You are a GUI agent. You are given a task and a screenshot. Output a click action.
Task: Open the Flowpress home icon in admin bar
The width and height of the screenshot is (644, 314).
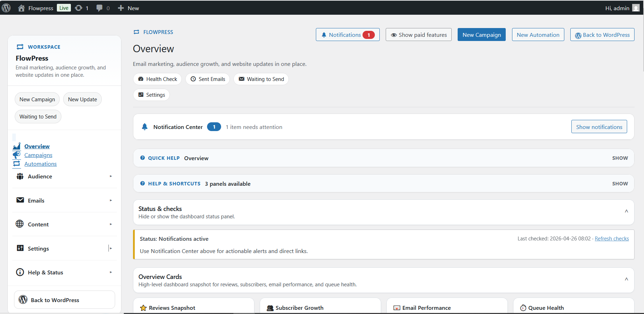pos(21,8)
